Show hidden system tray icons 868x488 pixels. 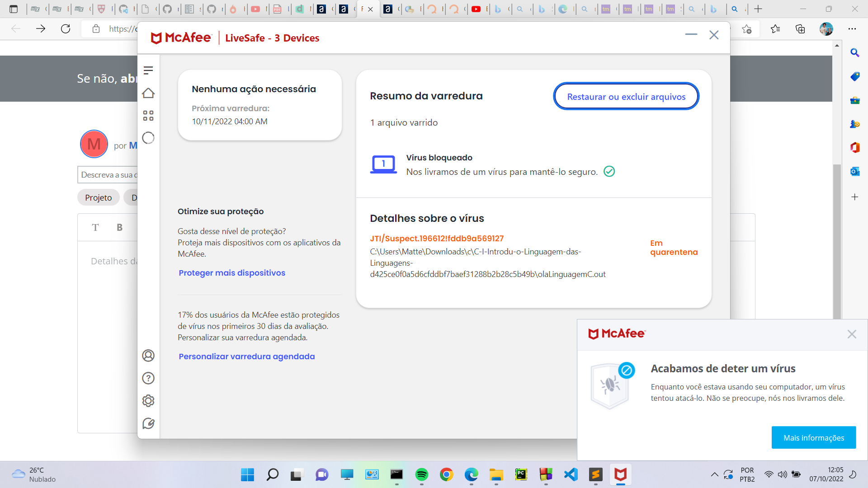tap(714, 474)
